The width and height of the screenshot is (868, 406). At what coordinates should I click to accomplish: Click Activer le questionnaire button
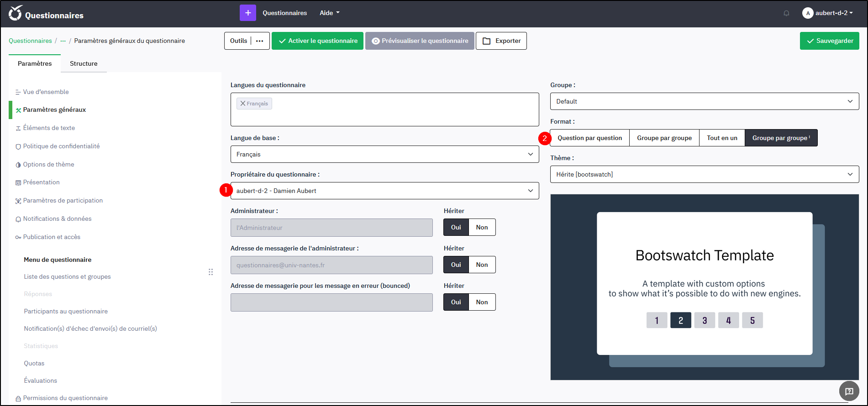point(317,41)
